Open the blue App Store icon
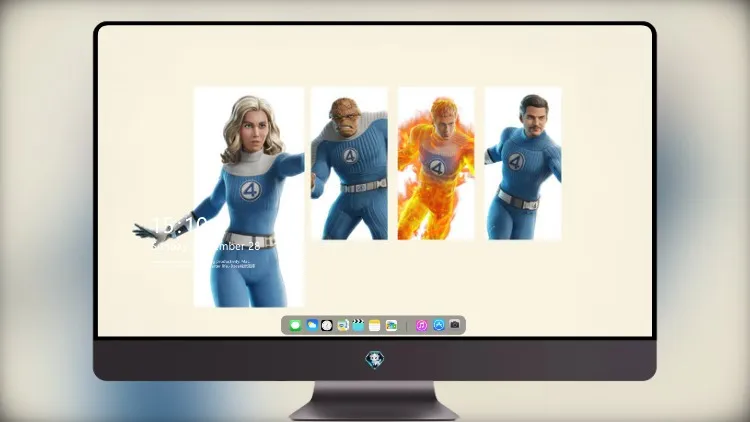Viewport: 750px width, 422px height. [439, 325]
